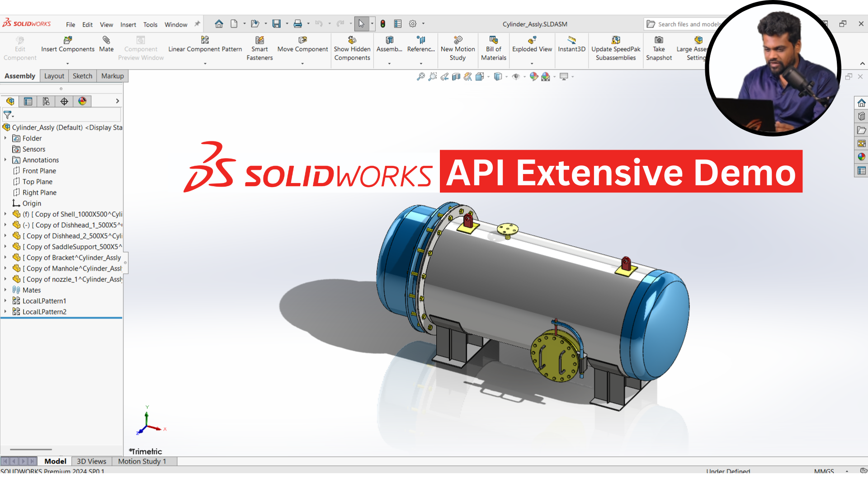Image resolution: width=868 pixels, height=488 pixels.
Task: Click the design tree filter icon
Action: click(8, 115)
